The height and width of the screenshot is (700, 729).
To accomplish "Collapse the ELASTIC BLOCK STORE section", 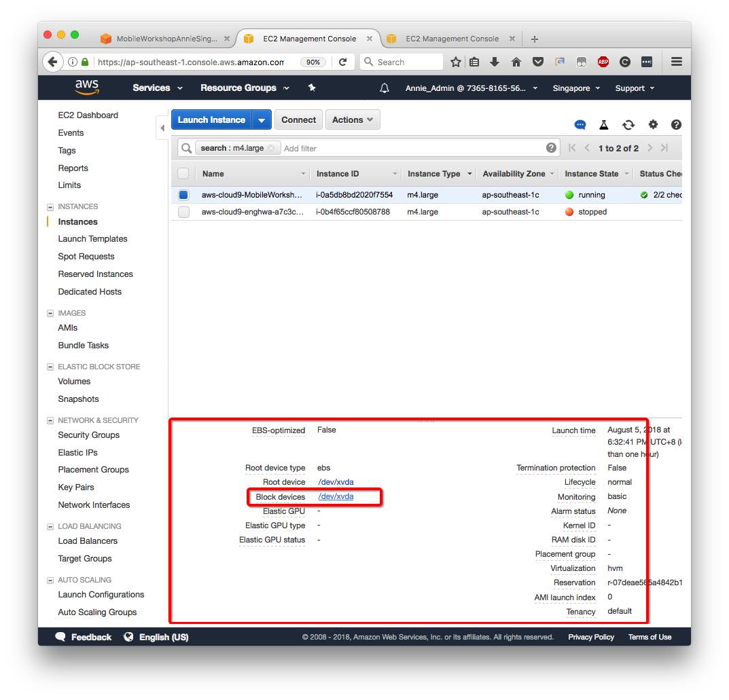I will (50, 367).
